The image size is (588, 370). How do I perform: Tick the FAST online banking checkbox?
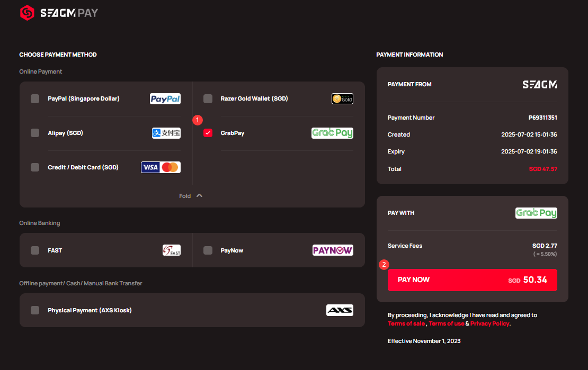pos(35,250)
